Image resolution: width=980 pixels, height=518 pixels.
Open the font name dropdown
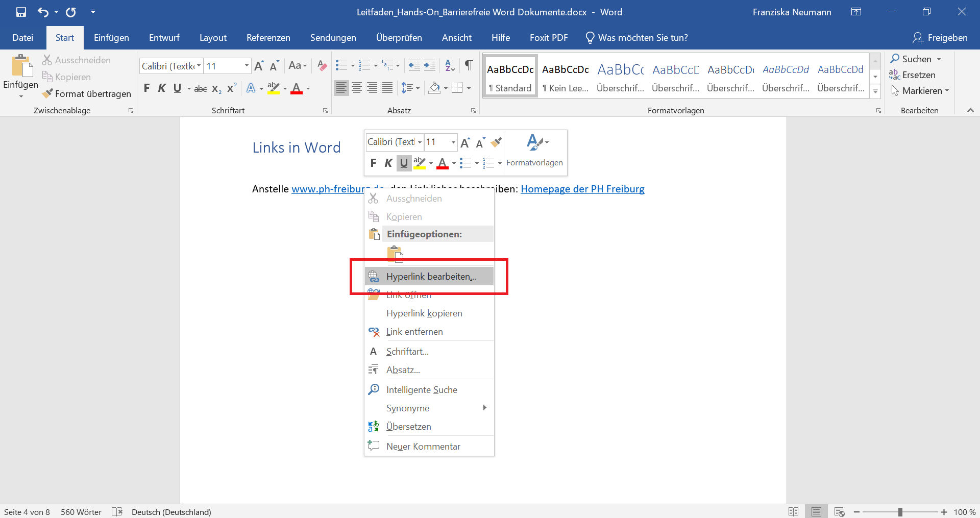[x=199, y=66]
